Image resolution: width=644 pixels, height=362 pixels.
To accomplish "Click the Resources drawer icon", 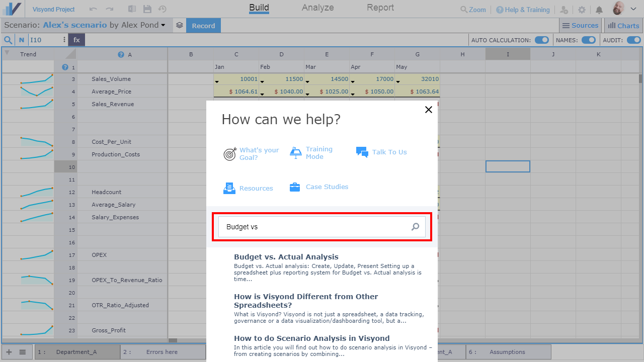I will coord(229,188).
